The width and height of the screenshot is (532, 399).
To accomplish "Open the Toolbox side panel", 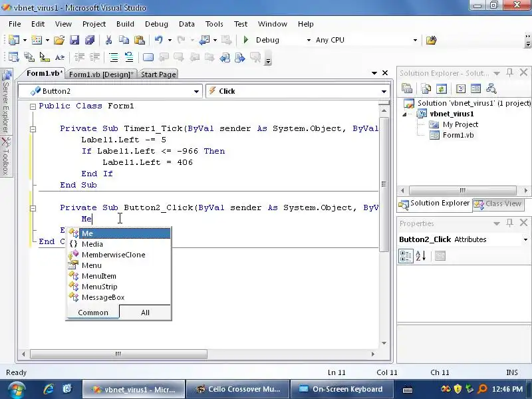I will (x=6, y=157).
